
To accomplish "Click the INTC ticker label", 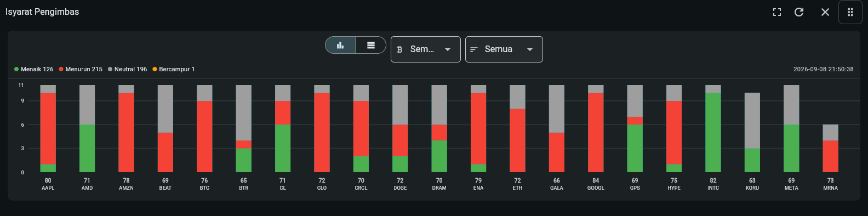I will point(713,188).
